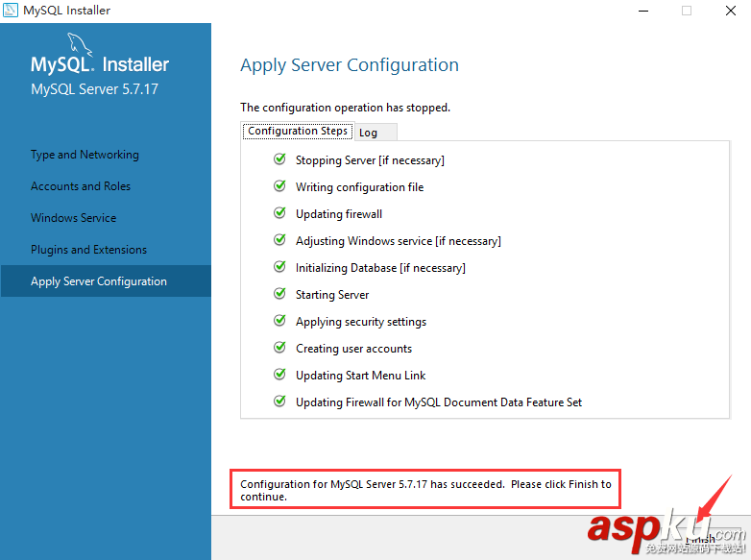Open the Windows Service step
Screen dimensions: 751x560
point(74,218)
